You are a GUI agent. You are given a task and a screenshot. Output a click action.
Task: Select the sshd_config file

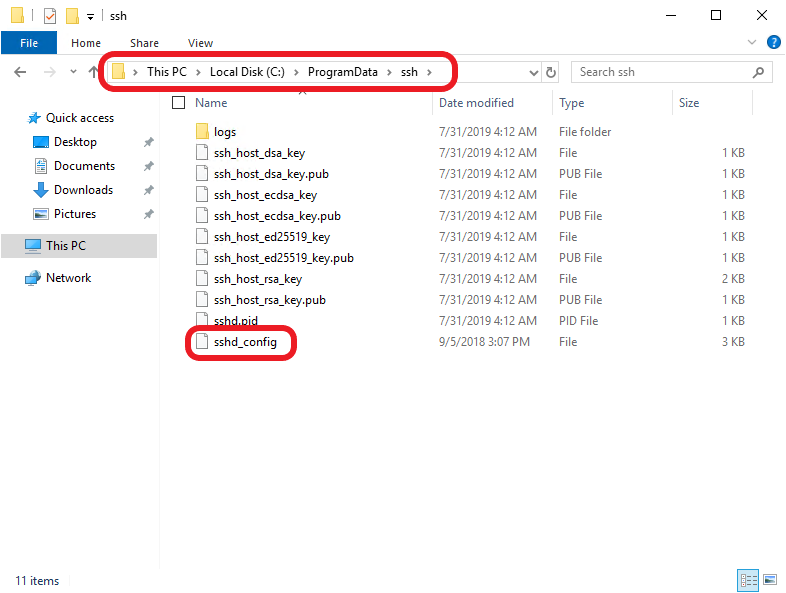(245, 342)
